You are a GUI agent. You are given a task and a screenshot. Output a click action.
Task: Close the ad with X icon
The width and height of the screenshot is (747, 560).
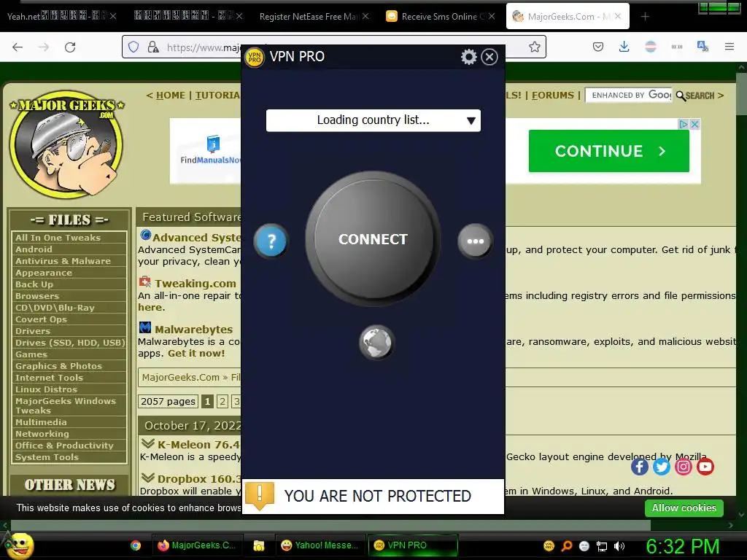pos(694,124)
